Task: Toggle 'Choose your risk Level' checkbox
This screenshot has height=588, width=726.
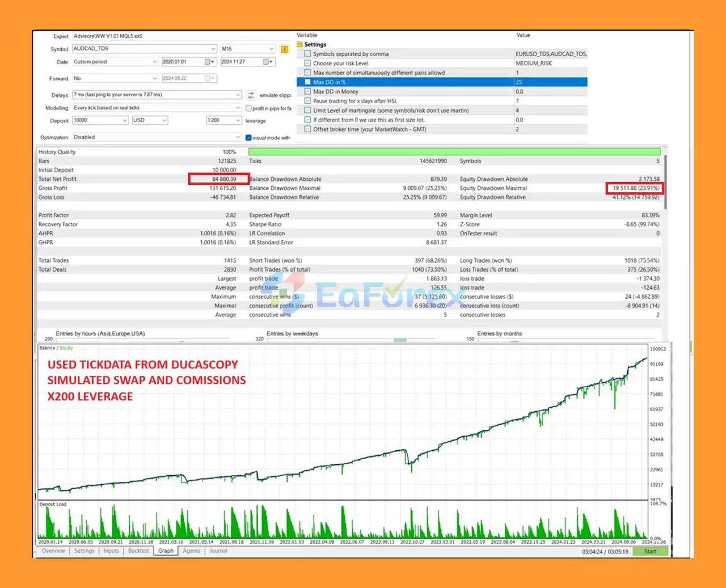Action: point(308,64)
